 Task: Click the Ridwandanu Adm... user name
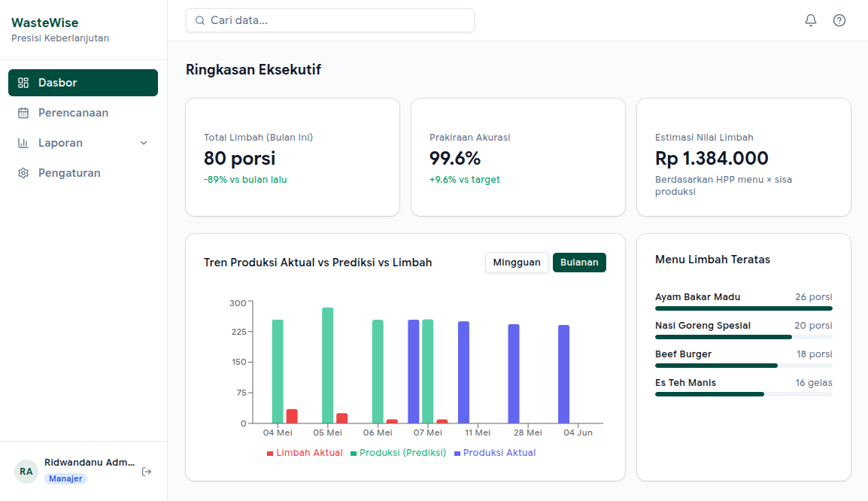(90, 462)
